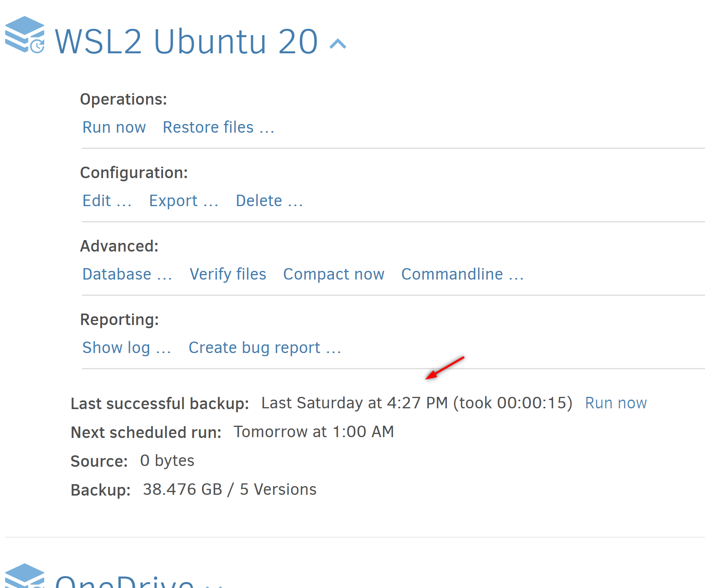
Task: Click the OneDrive backup icon
Action: pyautogui.click(x=24, y=577)
